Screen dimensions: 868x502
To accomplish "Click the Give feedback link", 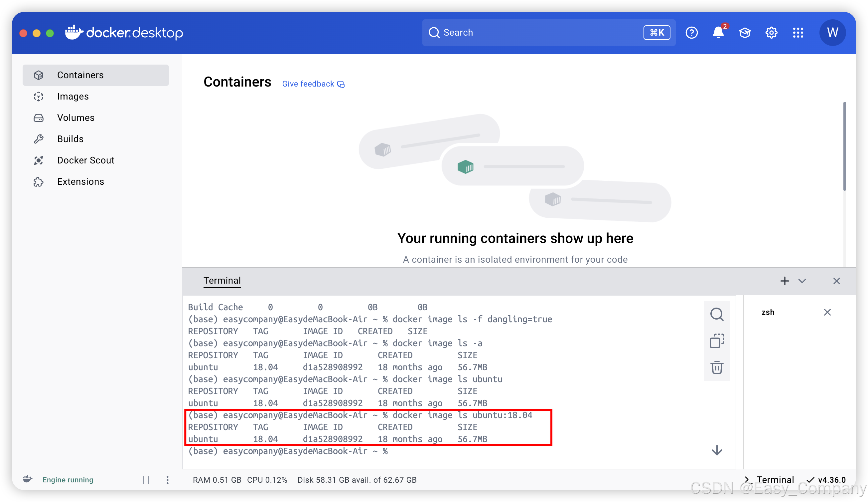I will pos(308,84).
